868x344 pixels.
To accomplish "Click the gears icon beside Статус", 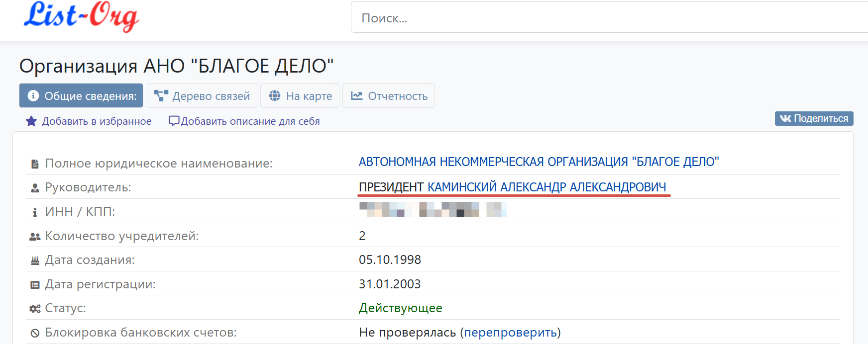I will 35,309.
